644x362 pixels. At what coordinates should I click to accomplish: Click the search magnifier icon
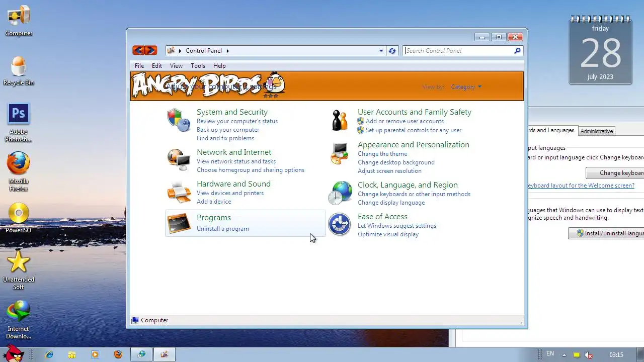[x=517, y=51]
